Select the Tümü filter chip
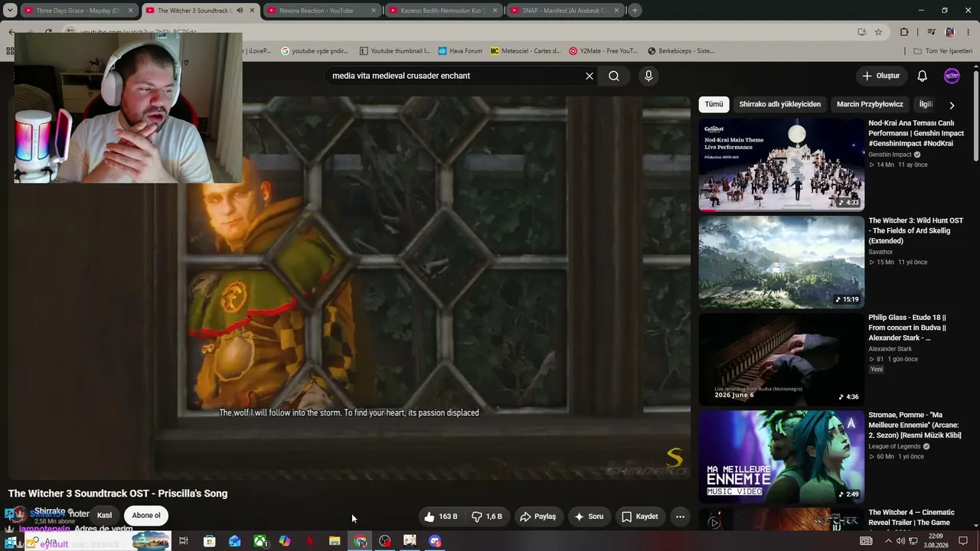The image size is (980, 551). (x=714, y=104)
